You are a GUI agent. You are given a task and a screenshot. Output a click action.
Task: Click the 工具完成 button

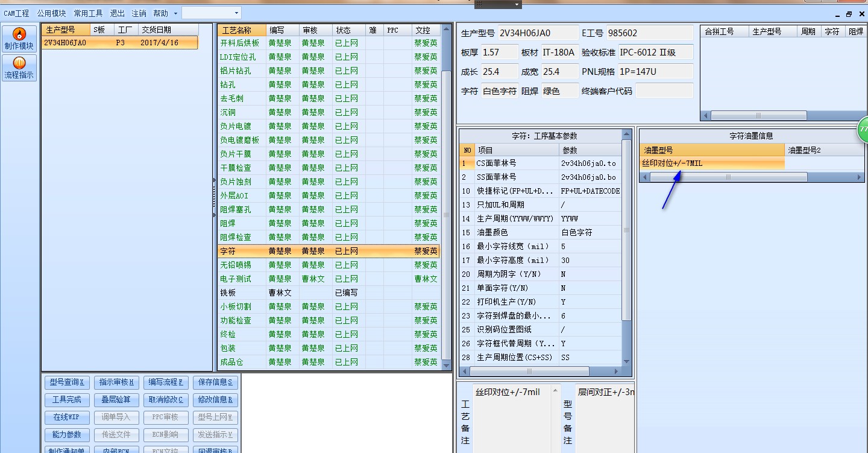[x=66, y=400]
